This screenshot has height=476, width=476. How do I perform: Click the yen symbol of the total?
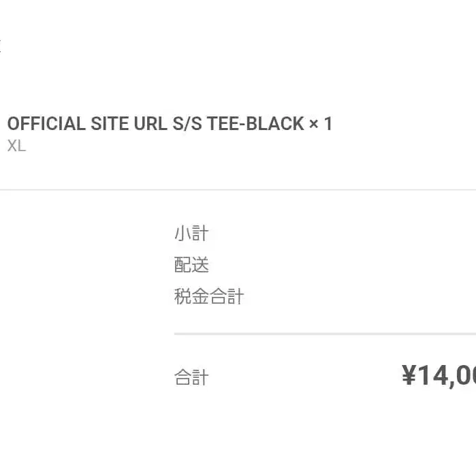pyautogui.click(x=409, y=375)
